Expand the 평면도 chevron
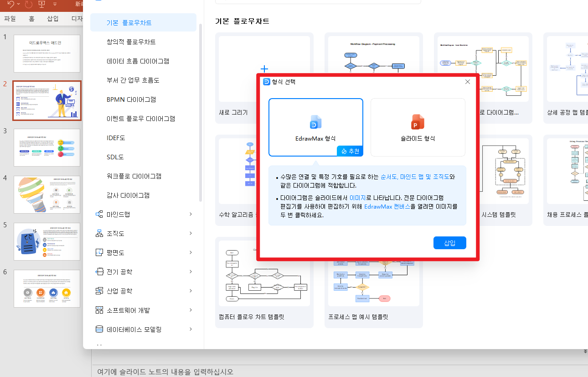This screenshot has height=377, width=588. click(191, 252)
